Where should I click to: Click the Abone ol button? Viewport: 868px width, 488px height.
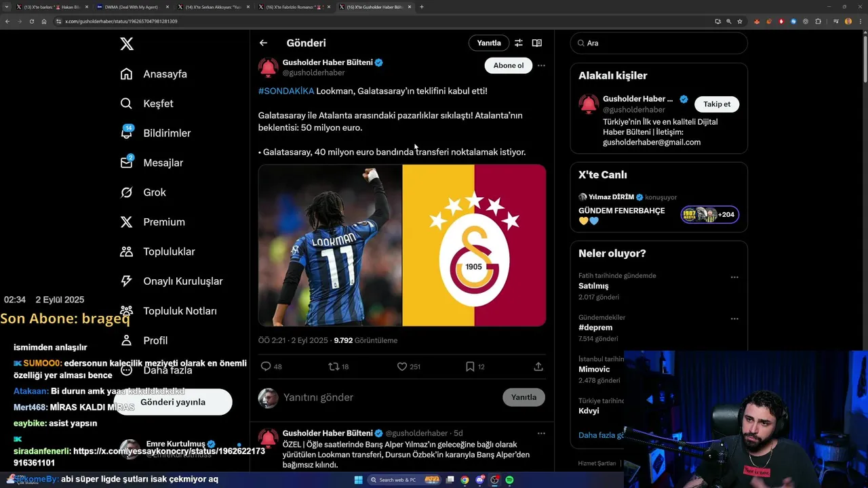click(x=509, y=66)
